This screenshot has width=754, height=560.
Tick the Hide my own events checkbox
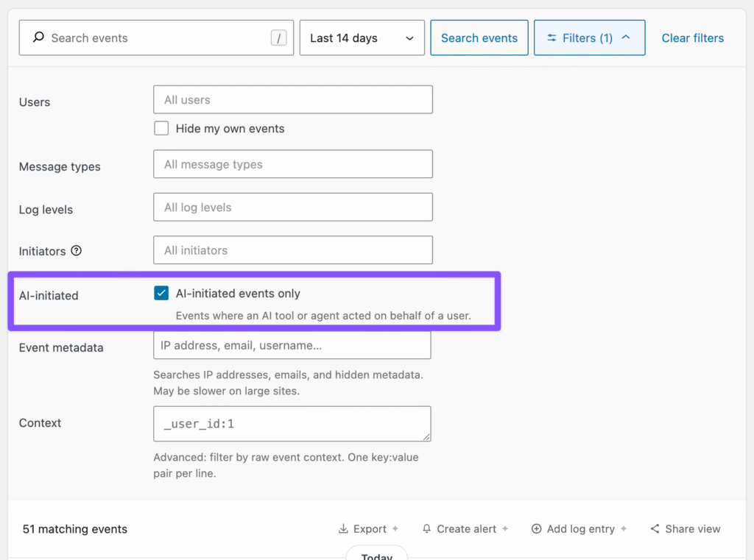pyautogui.click(x=161, y=128)
